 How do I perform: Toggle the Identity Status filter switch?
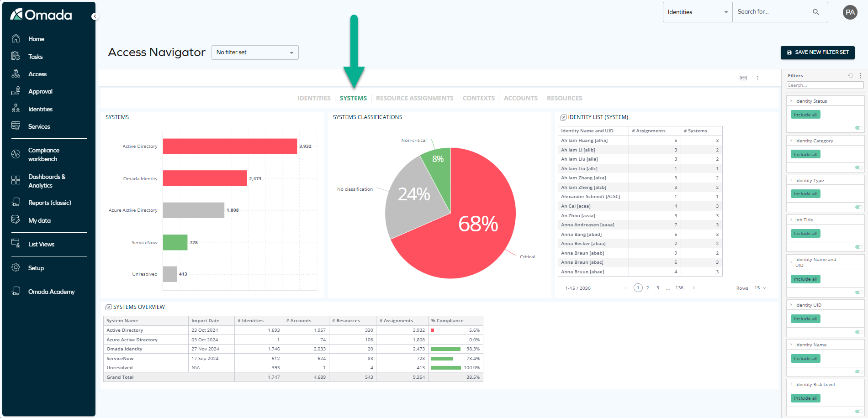(859, 128)
